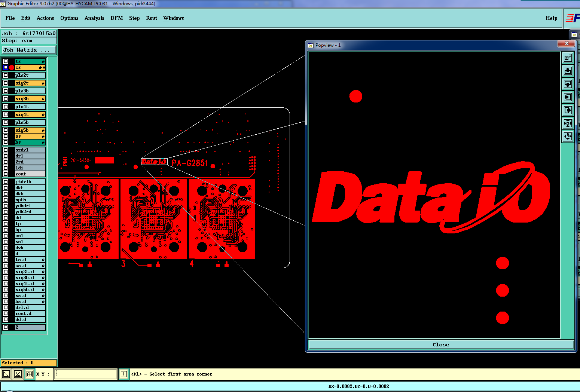Click the snap grid mode icon
The height and width of the screenshot is (392, 580).
30,374
